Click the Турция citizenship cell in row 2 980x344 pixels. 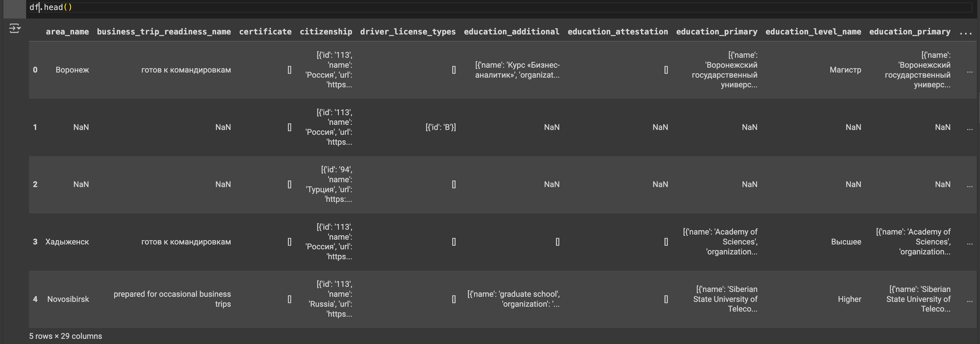[329, 185]
